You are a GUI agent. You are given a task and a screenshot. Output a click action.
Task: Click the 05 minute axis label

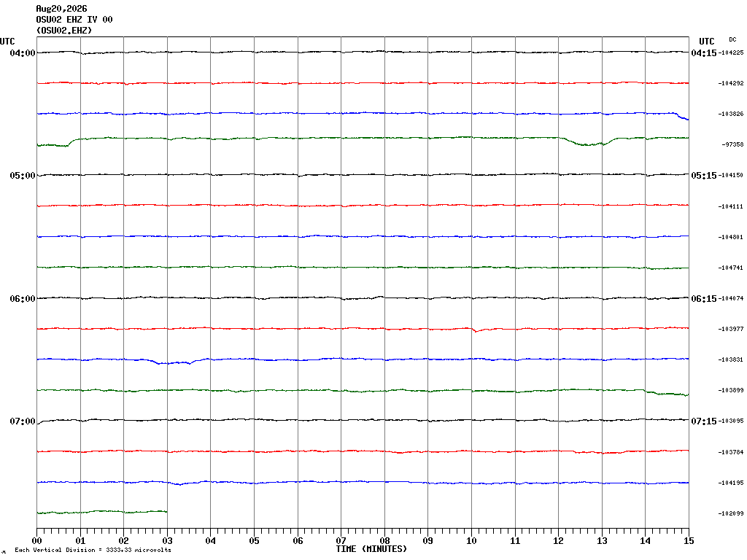[254, 541]
